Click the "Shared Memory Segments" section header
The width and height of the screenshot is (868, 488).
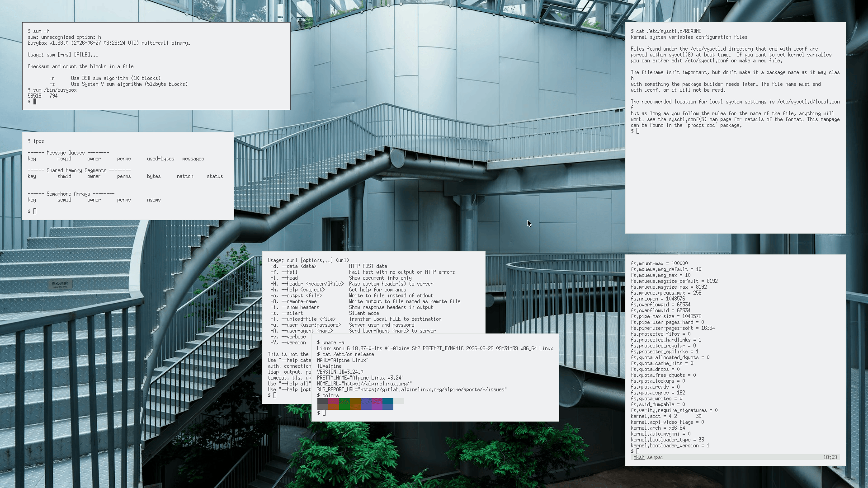pyautogui.click(x=79, y=170)
